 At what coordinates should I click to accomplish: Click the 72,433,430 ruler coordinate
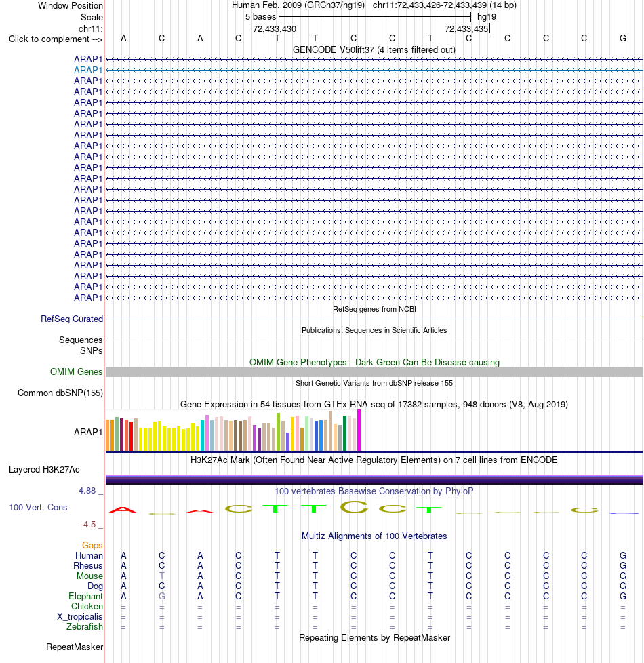(275, 28)
